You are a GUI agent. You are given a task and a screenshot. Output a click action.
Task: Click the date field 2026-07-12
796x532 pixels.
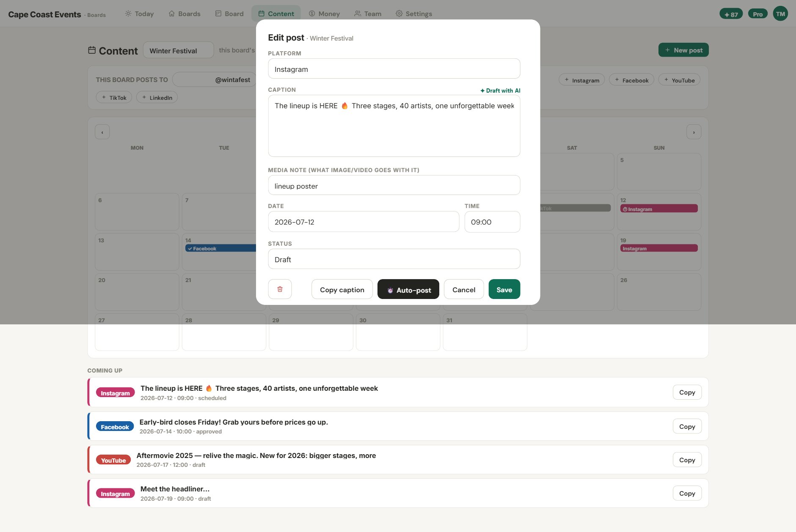(x=364, y=222)
